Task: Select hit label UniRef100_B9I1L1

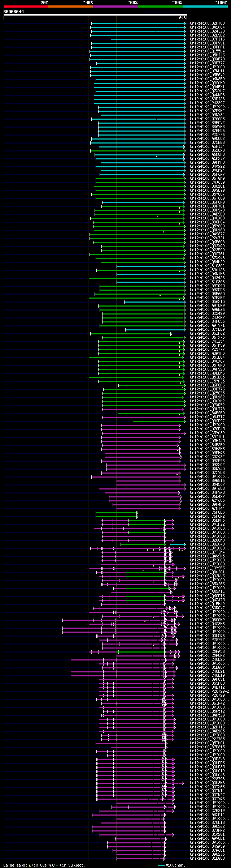Action: point(207,437)
